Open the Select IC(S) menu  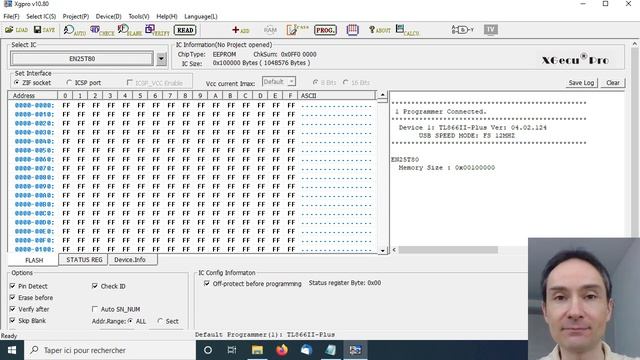[41, 16]
